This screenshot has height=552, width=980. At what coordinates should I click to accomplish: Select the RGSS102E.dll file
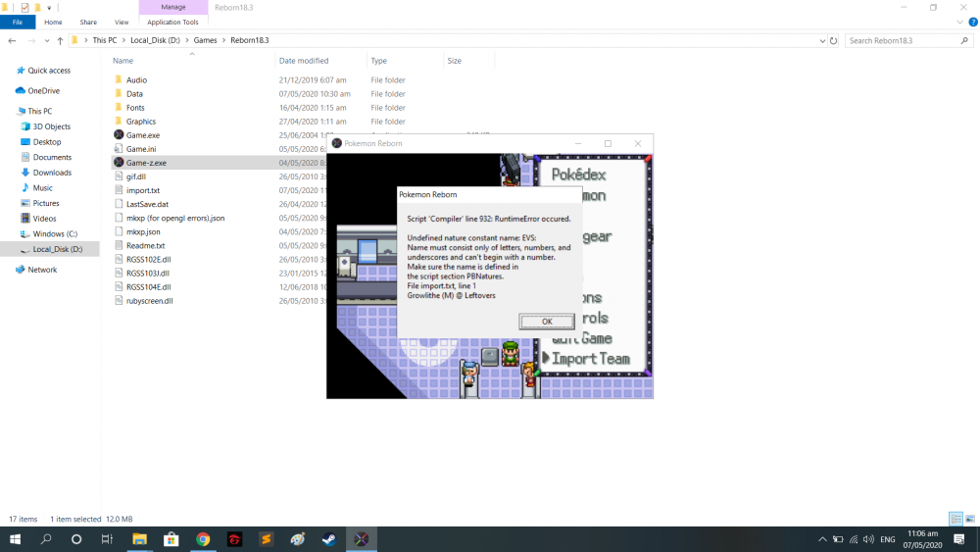(x=148, y=260)
